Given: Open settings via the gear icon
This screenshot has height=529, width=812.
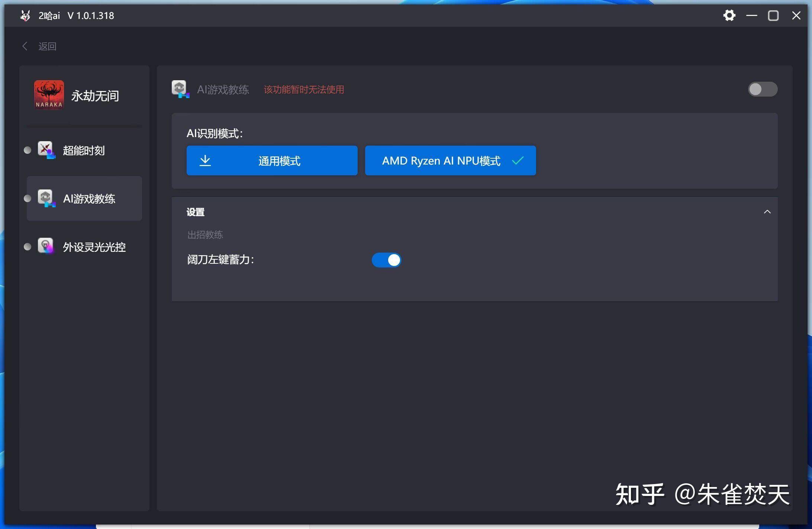Looking at the screenshot, I should point(729,16).
